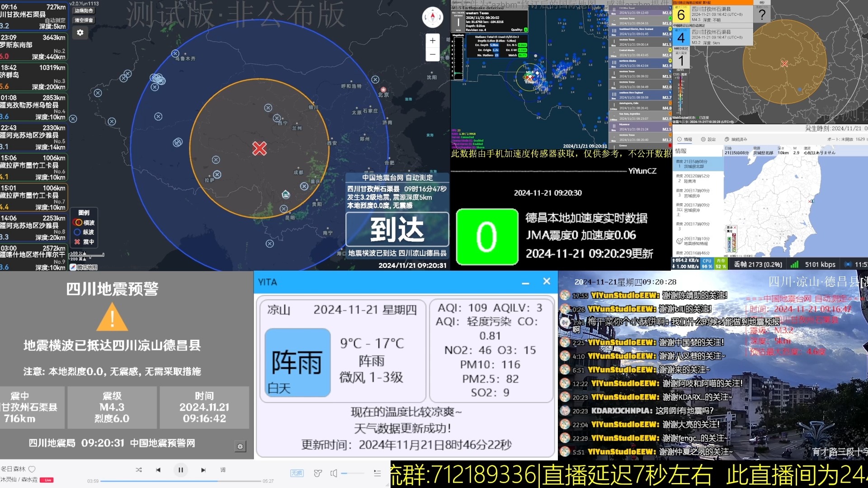Favorite the song 冬日森林 with the heart icon

pyautogui.click(x=32, y=469)
